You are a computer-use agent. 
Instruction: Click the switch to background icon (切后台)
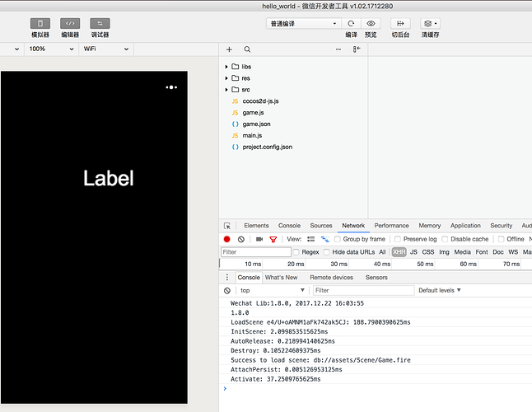pyautogui.click(x=400, y=23)
